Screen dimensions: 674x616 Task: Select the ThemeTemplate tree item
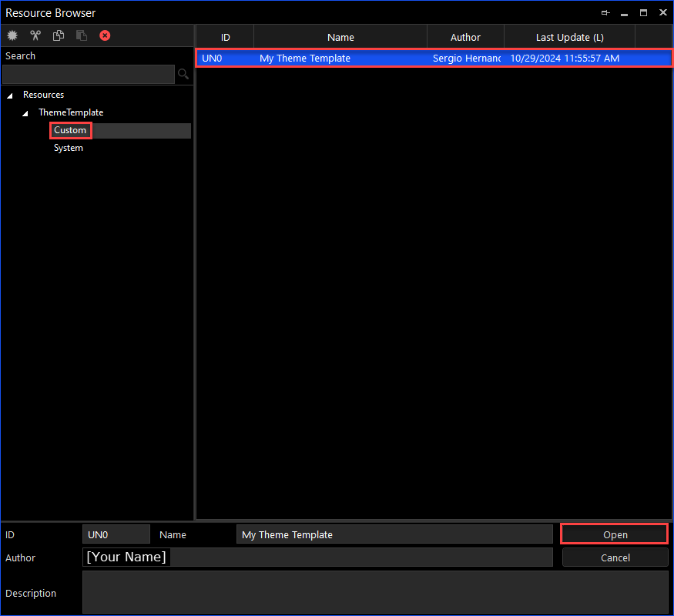point(71,112)
